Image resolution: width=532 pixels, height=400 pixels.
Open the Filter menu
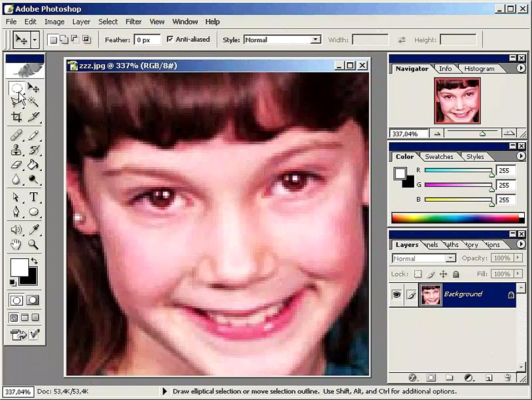[x=133, y=22]
